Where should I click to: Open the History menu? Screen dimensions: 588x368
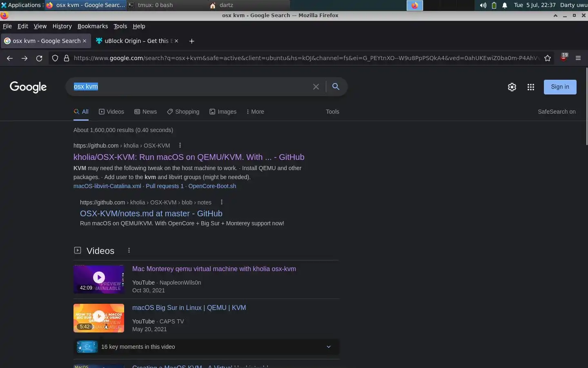(x=62, y=26)
